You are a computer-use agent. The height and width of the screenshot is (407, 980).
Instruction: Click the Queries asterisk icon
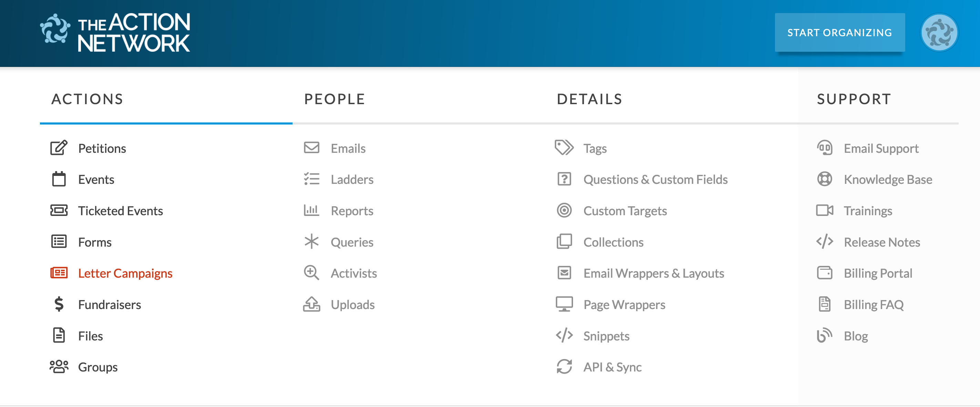[x=311, y=241]
